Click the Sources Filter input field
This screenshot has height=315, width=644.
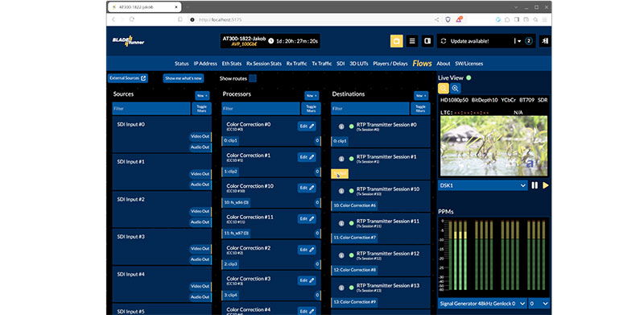[x=151, y=109]
